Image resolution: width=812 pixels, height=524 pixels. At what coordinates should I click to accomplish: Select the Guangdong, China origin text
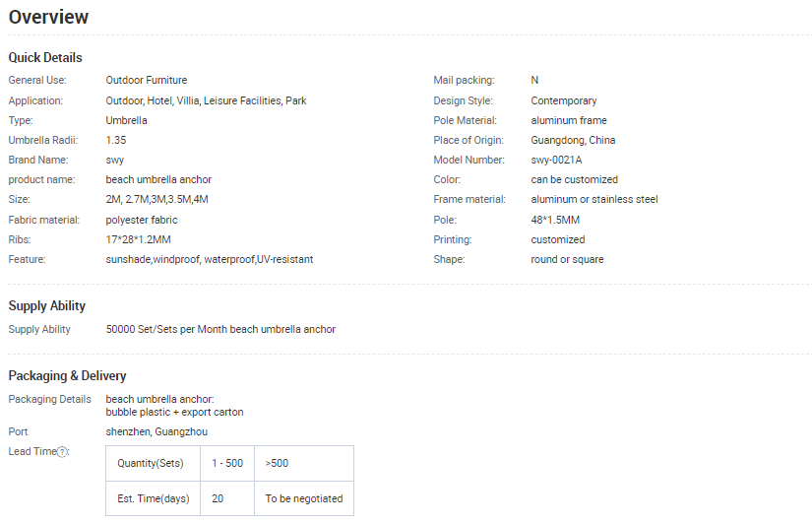pyautogui.click(x=573, y=140)
